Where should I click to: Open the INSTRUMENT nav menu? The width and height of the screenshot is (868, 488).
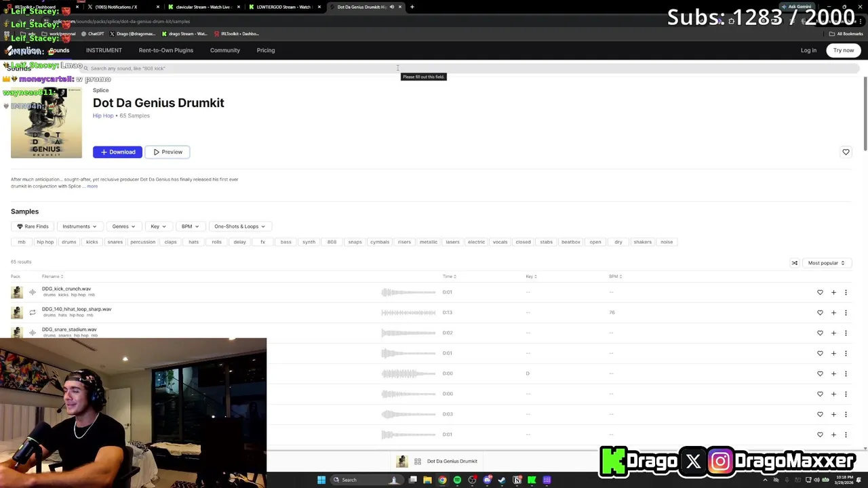[104, 50]
